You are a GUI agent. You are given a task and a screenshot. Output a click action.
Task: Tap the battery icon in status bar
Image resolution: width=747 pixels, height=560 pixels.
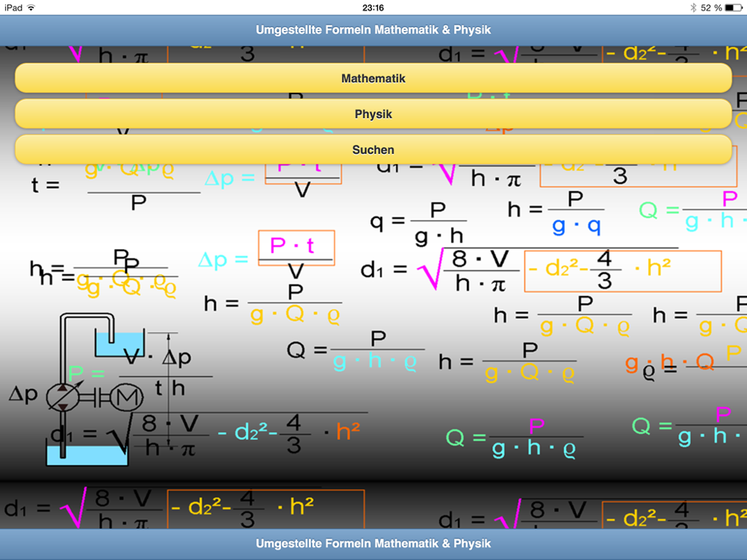tap(734, 7)
